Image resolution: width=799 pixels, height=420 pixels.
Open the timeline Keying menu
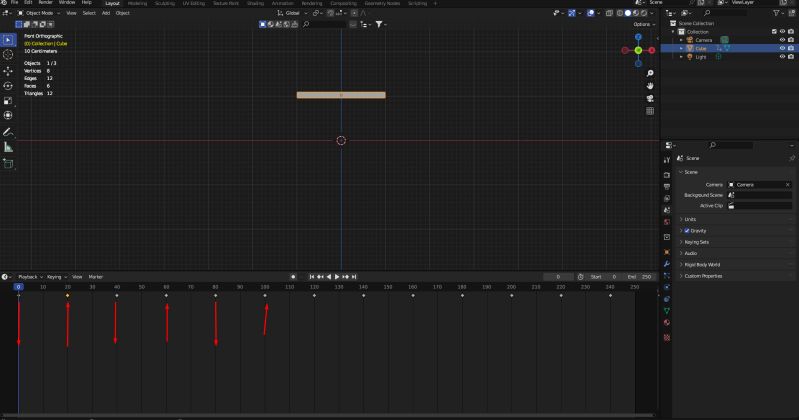pyautogui.click(x=56, y=277)
